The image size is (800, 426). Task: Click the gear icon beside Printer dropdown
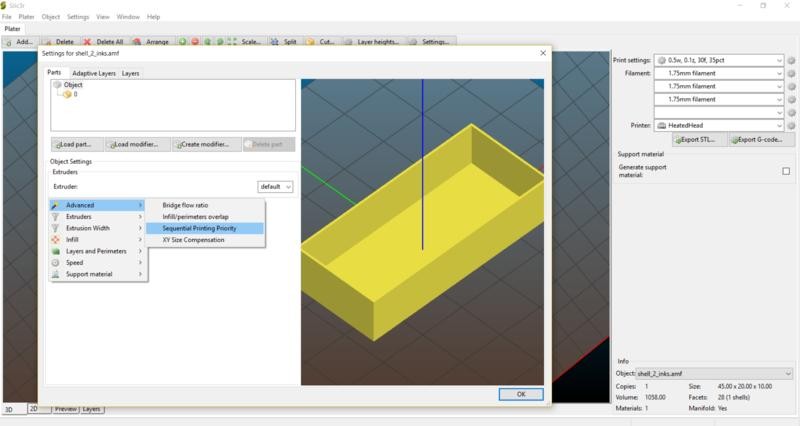coord(791,125)
